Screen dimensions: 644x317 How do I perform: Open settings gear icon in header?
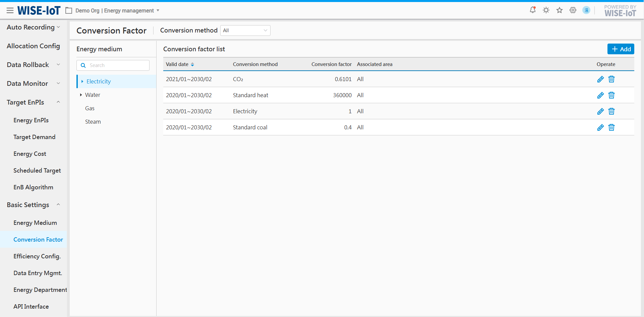pos(573,10)
